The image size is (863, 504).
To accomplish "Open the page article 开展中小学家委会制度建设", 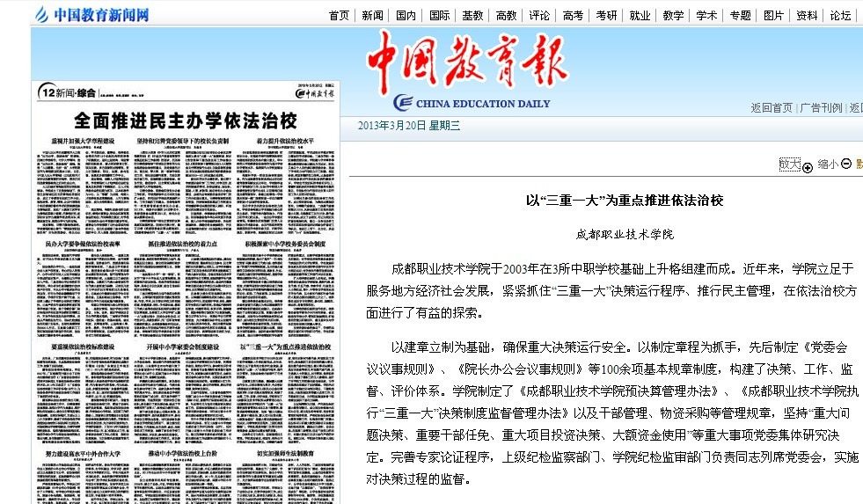I will tap(183, 347).
